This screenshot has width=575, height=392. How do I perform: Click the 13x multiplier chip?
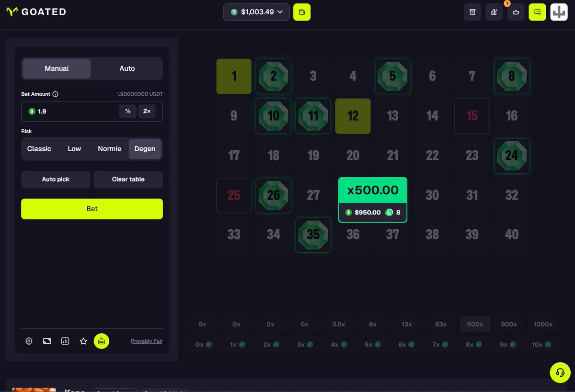point(407,325)
